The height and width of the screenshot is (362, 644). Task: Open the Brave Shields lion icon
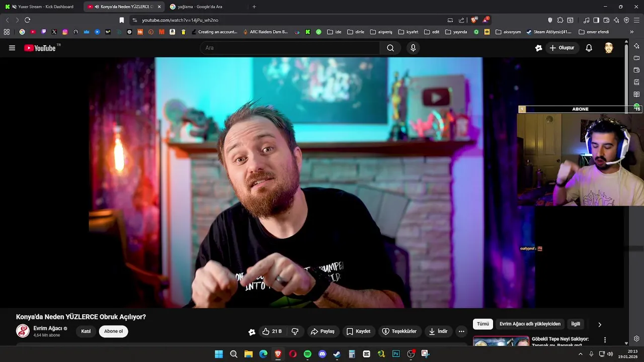pos(474,20)
